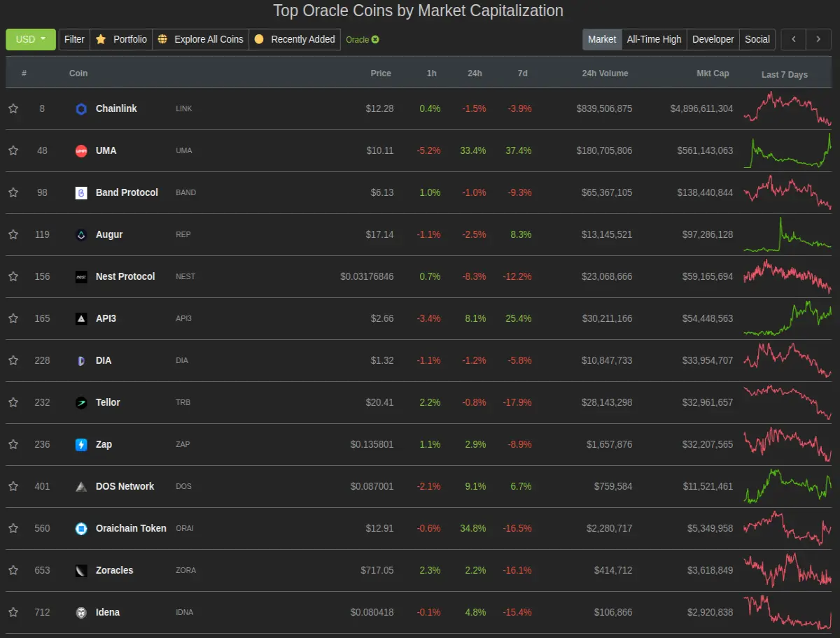The height and width of the screenshot is (638, 840).
Task: Click the UMA coin logo icon
Action: (x=81, y=151)
